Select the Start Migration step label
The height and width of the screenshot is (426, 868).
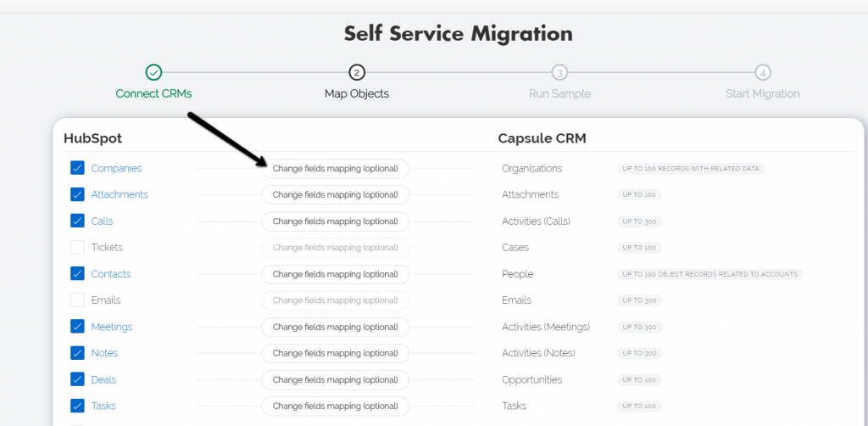tap(763, 93)
